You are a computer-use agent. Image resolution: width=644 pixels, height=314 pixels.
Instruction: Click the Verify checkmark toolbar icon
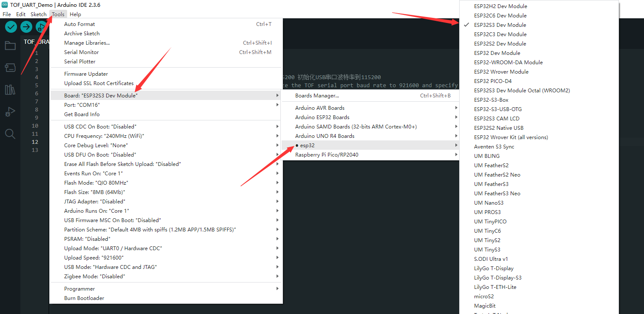pos(11,27)
